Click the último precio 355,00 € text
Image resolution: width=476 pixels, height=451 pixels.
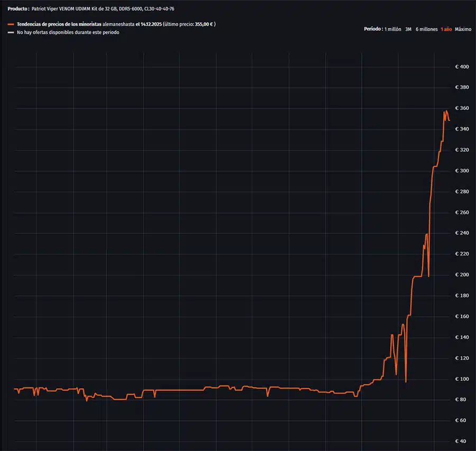189,24
